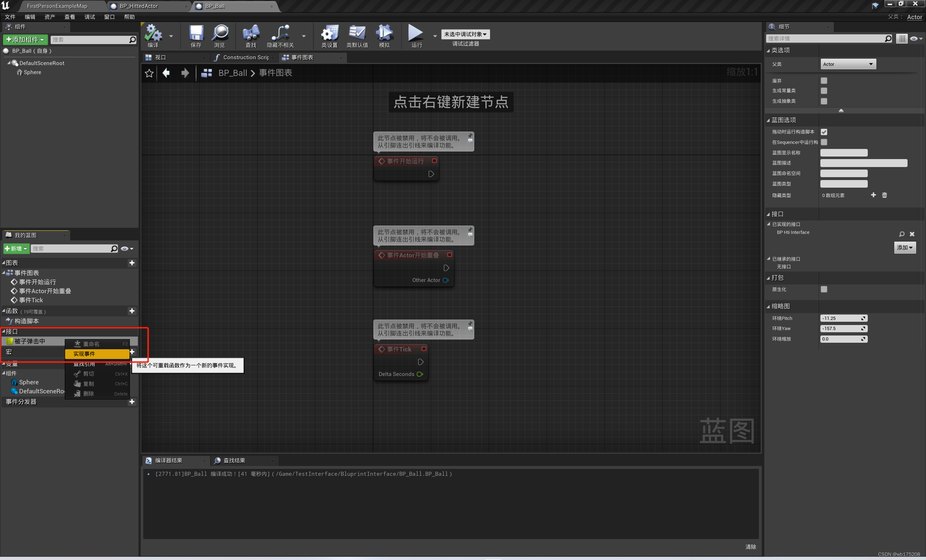The height and width of the screenshot is (560, 926).
Task: Click Actor parent class link top right
Action: tap(914, 17)
